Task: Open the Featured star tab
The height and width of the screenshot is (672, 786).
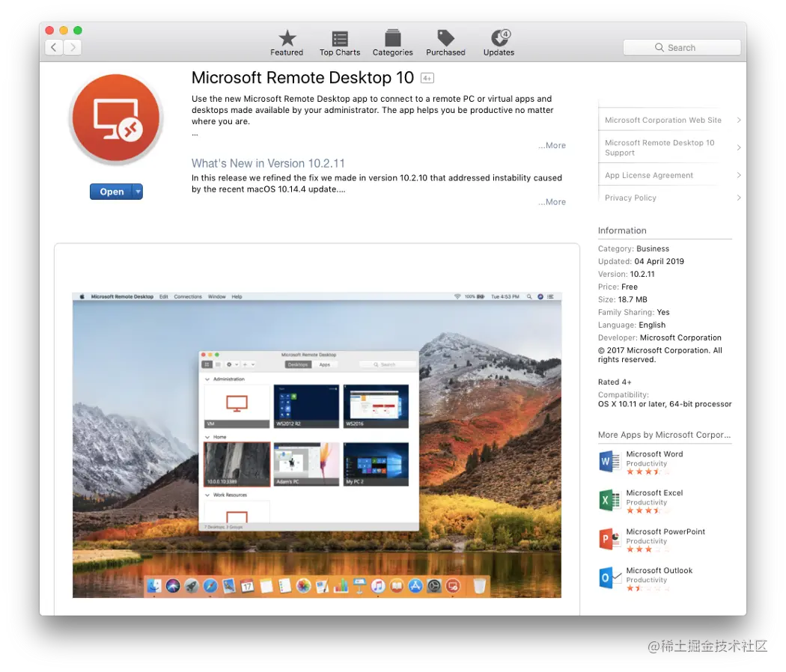Action: (x=287, y=43)
